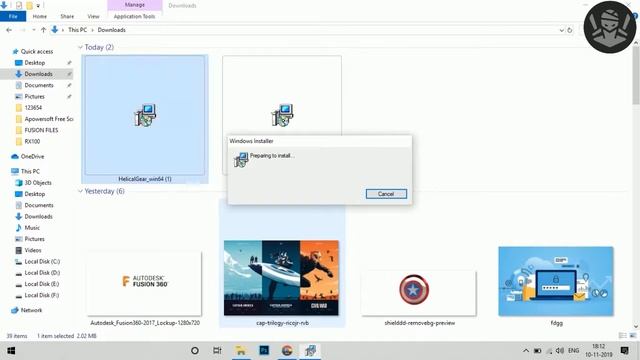
Task: Open Pictures under Quick access
Action: (34, 96)
